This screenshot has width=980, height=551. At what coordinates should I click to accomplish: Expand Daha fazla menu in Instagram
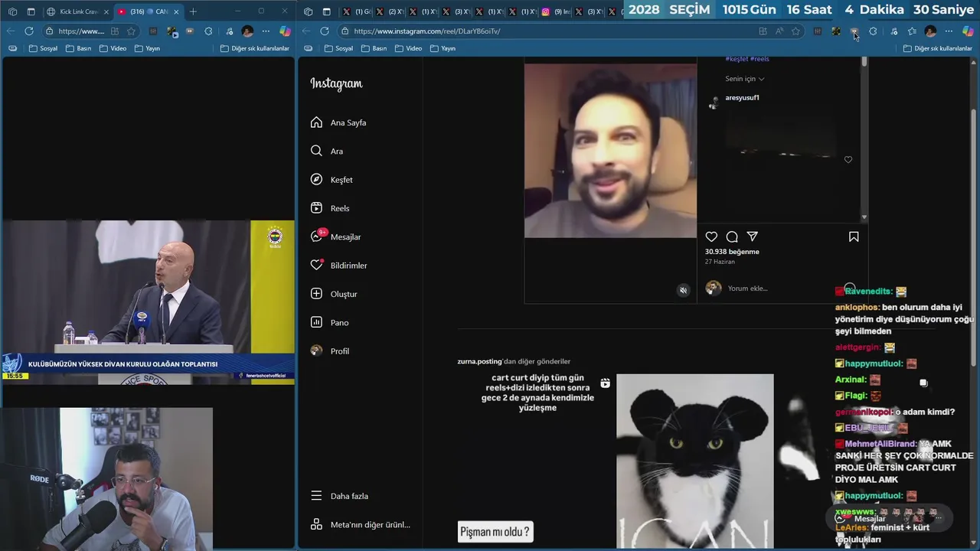pyautogui.click(x=339, y=496)
